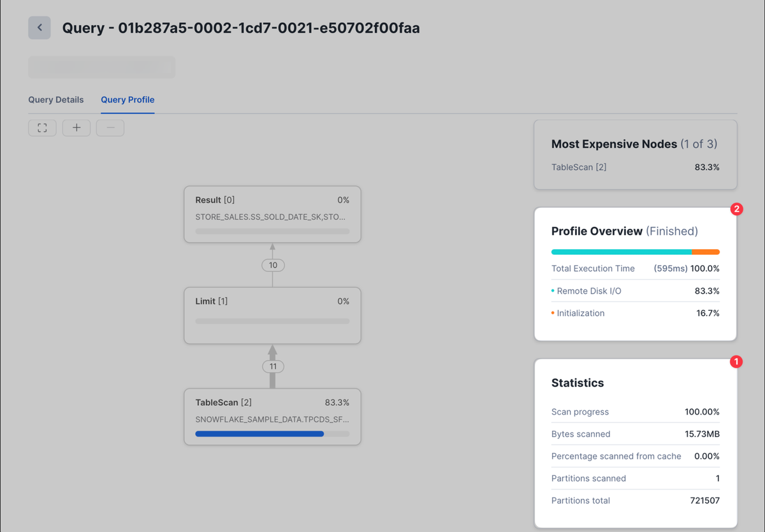Click the Profile Overview execution time bar
Image resolution: width=765 pixels, height=532 pixels.
(x=635, y=252)
